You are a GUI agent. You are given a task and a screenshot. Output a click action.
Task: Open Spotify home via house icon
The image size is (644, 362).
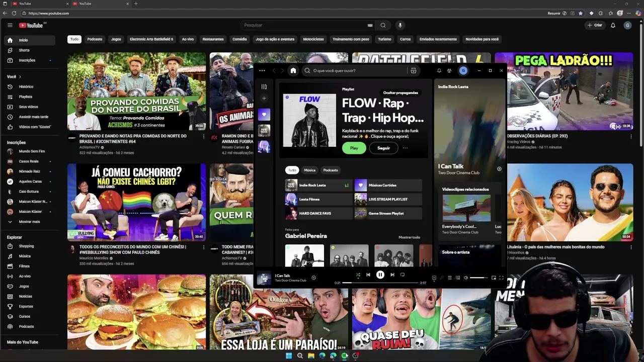pos(293,70)
